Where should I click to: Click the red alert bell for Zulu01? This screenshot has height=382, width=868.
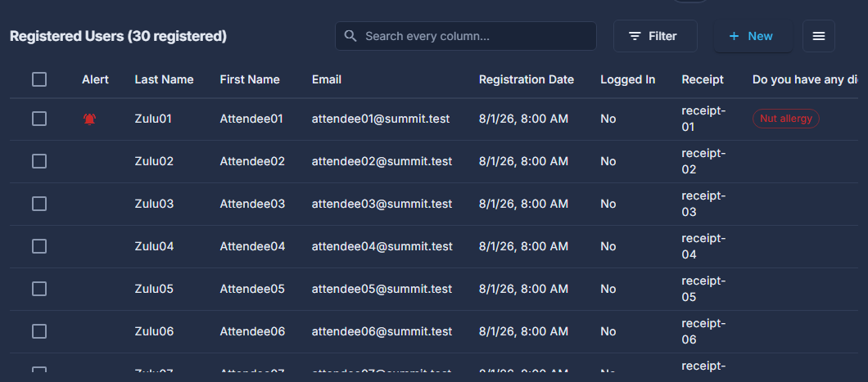90,119
